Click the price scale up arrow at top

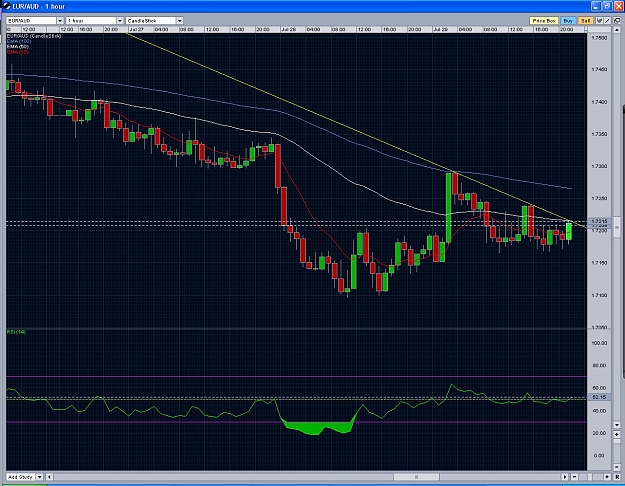pyautogui.click(x=617, y=30)
